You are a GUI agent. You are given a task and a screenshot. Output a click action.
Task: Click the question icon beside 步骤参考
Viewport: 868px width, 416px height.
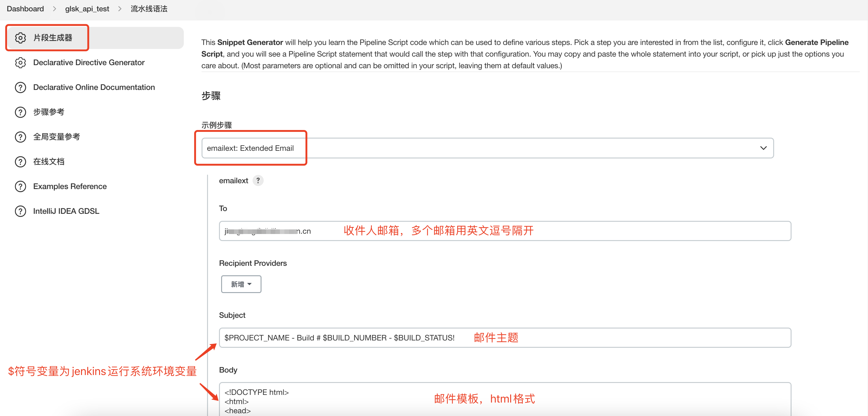pos(20,112)
